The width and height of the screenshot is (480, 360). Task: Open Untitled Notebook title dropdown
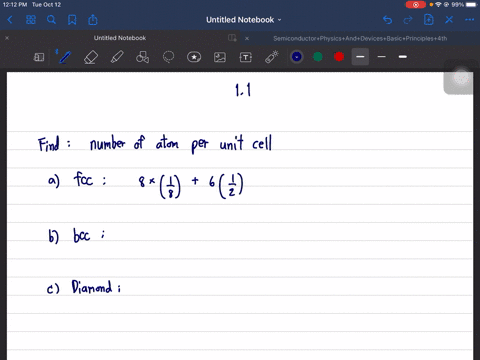pos(243,20)
